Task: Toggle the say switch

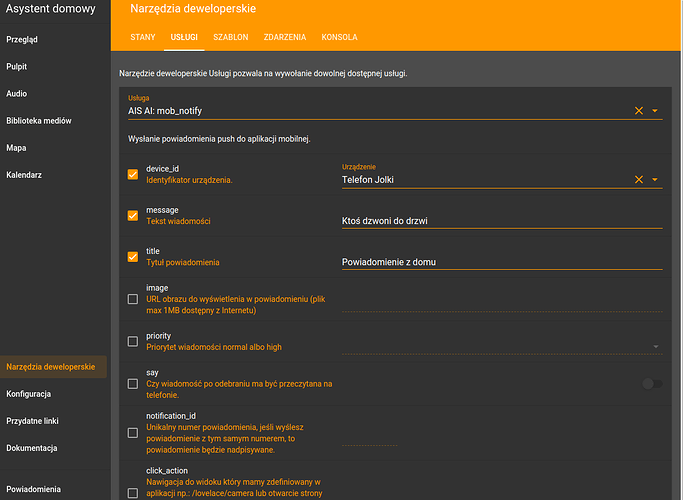Action: [652, 384]
